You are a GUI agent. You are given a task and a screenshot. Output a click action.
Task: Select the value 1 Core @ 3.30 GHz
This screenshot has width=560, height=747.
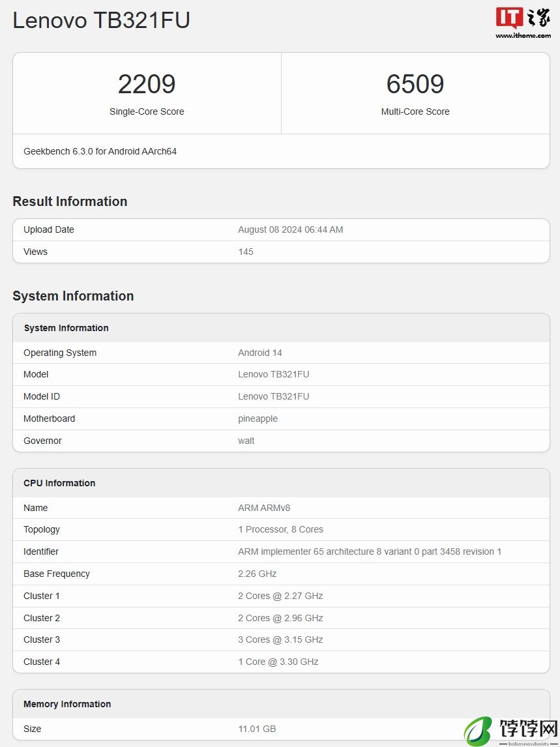278,662
